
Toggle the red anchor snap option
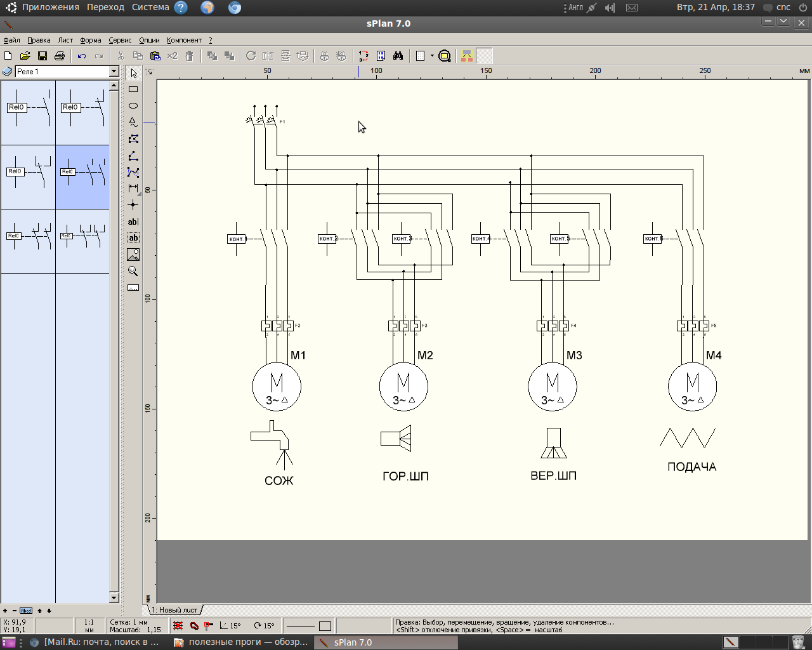(x=208, y=626)
